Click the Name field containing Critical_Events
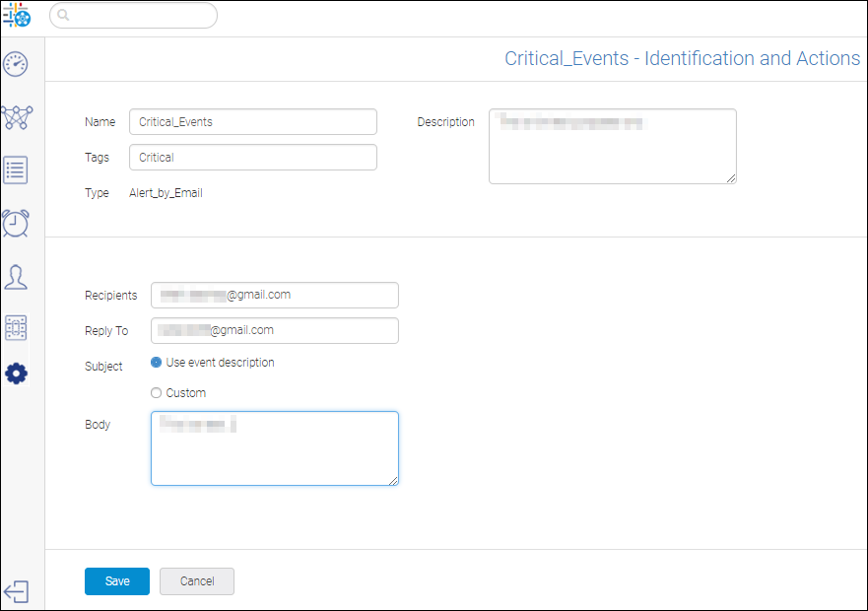Image resolution: width=868 pixels, height=611 pixels. click(x=252, y=122)
